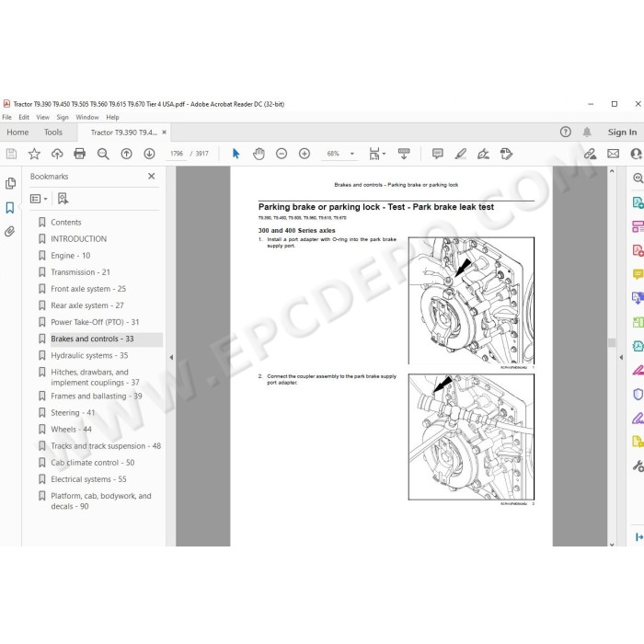The image size is (644, 644).
Task: Add a star bookmark to the file
Action: point(34,154)
